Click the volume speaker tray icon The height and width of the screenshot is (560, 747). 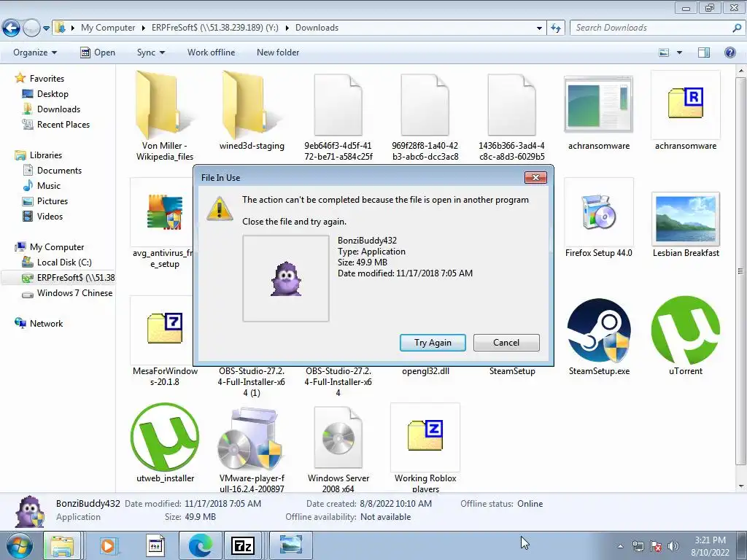(x=673, y=546)
